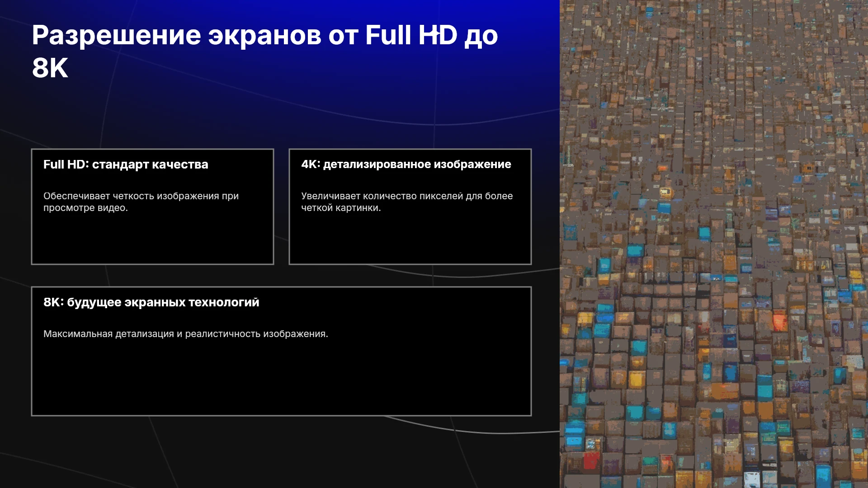Image resolution: width=868 pixels, height=488 pixels.
Task: Click the red tile in the mosaic image
Action: pos(779,321)
